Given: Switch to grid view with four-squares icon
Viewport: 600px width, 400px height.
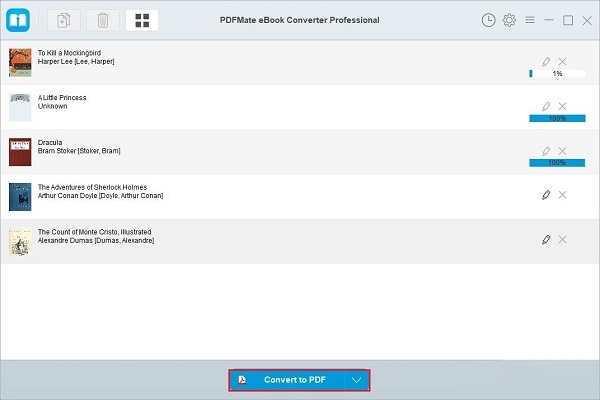Looking at the screenshot, I should point(142,20).
